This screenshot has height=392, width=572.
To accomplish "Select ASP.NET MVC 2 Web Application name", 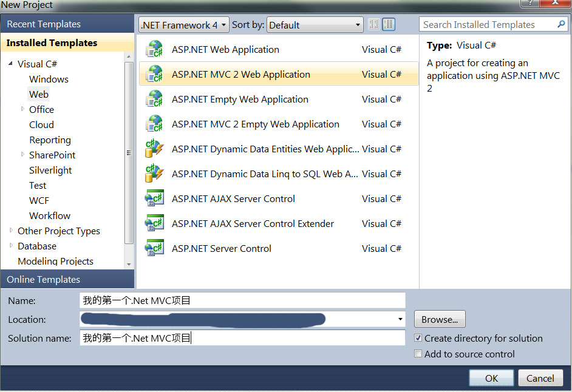I will click(241, 74).
